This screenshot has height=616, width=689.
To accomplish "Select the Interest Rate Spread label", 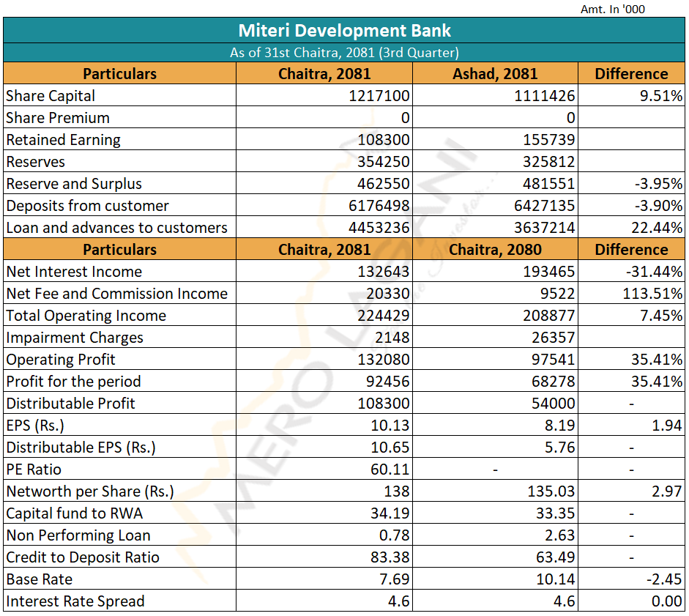I will pos(75,601).
